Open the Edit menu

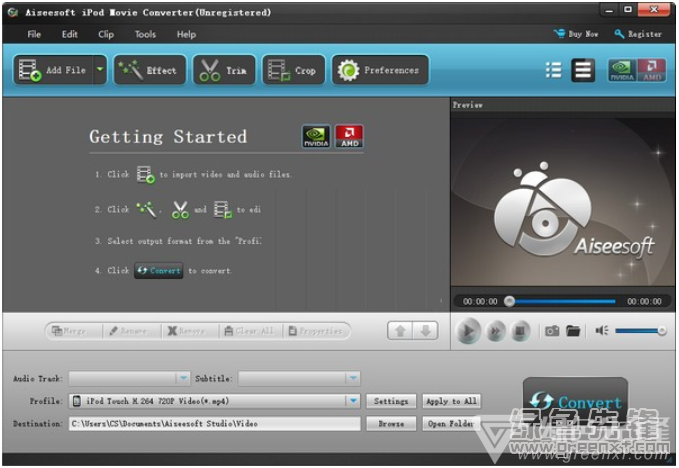[69, 34]
